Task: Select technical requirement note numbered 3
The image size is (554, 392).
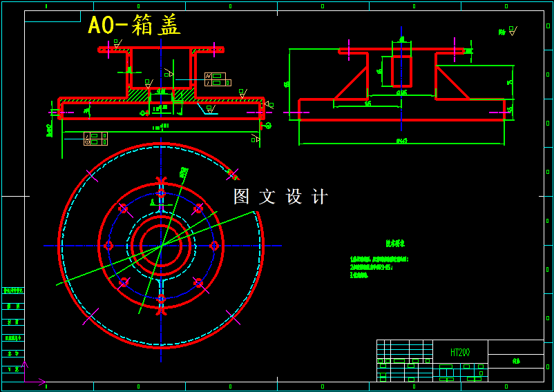Action: pyautogui.click(x=359, y=275)
